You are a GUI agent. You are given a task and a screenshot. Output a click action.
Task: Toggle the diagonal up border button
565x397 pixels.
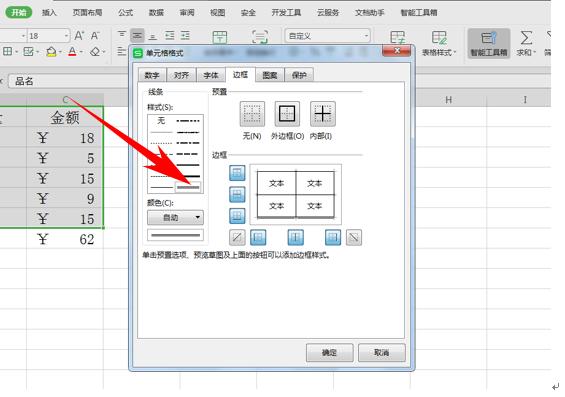[237, 237]
